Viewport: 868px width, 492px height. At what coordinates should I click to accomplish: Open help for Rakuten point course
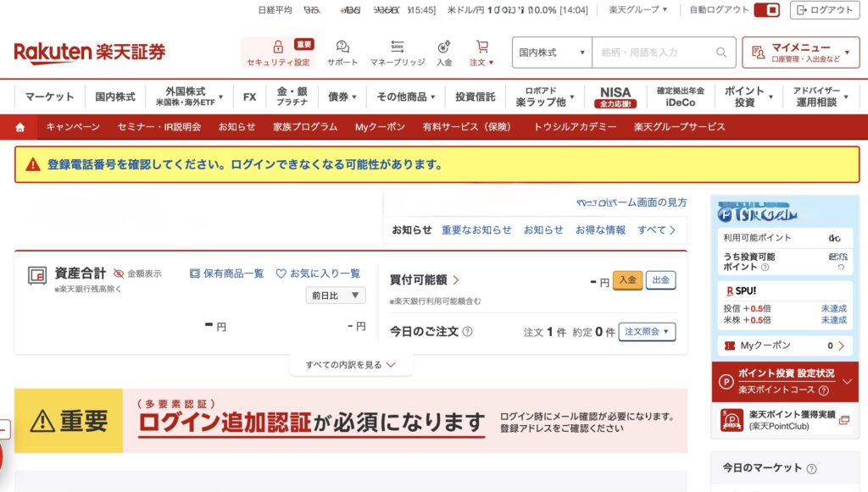pyautogui.click(x=824, y=390)
